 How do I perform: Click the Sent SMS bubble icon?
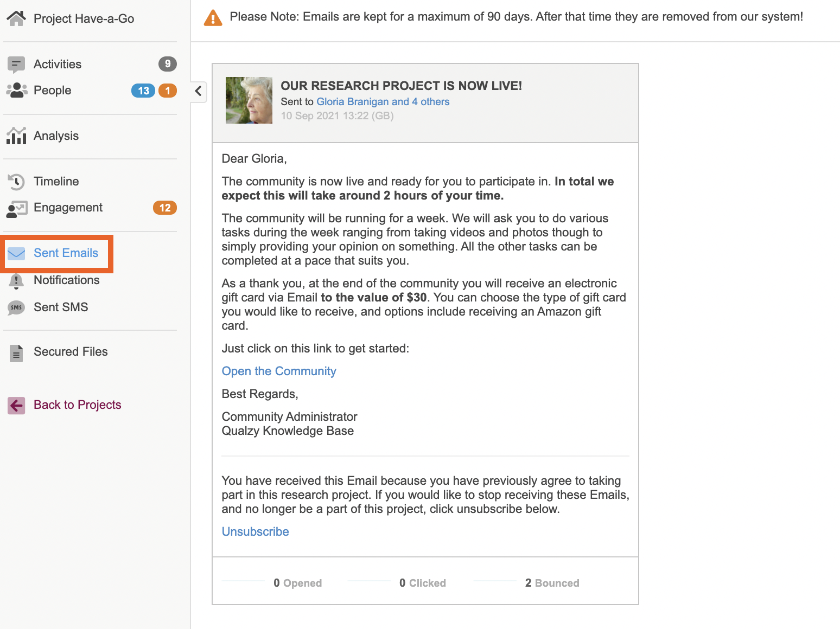click(16, 307)
